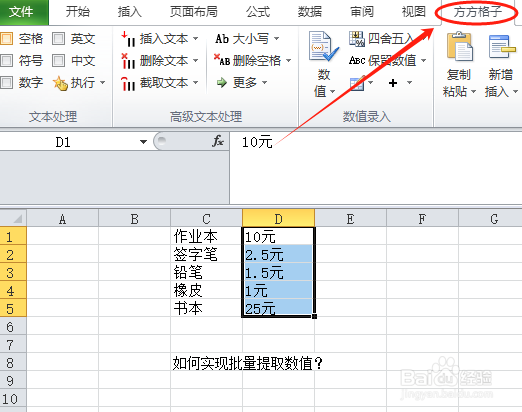
Task: Click cell containing 橡皮
Action: tap(206, 291)
